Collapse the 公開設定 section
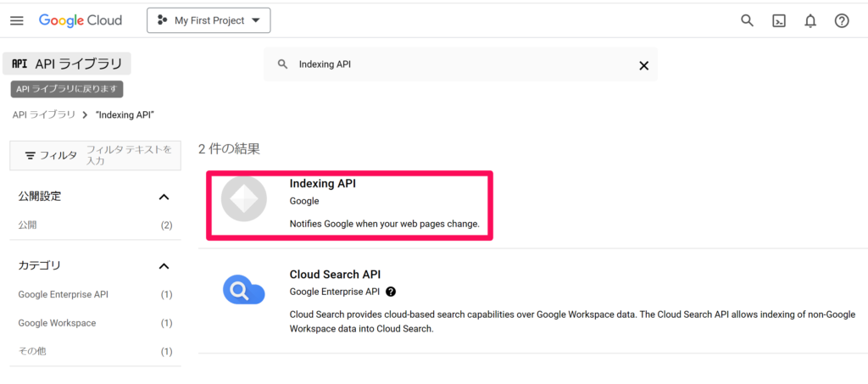Image resolution: width=868 pixels, height=384 pixels. coord(164,197)
